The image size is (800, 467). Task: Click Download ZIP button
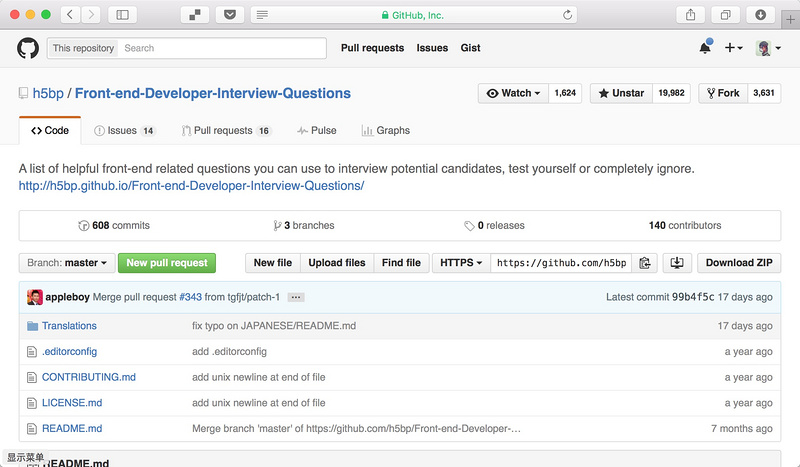tap(739, 263)
